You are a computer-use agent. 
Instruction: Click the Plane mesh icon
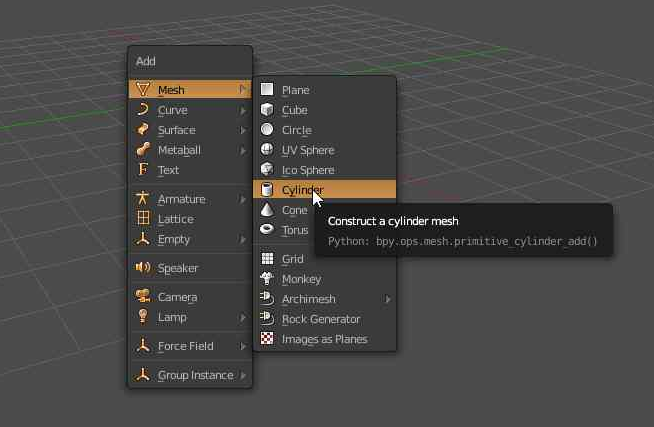[x=267, y=89]
